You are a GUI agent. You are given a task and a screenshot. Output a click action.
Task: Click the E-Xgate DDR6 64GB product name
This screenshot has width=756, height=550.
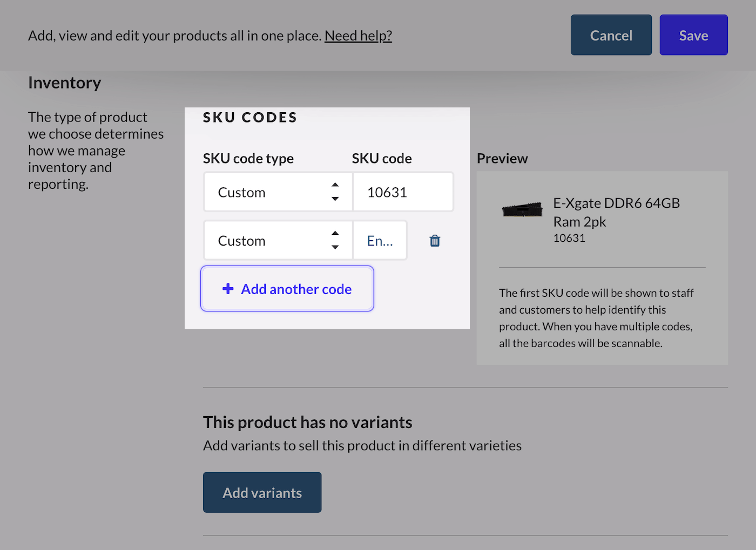click(616, 212)
